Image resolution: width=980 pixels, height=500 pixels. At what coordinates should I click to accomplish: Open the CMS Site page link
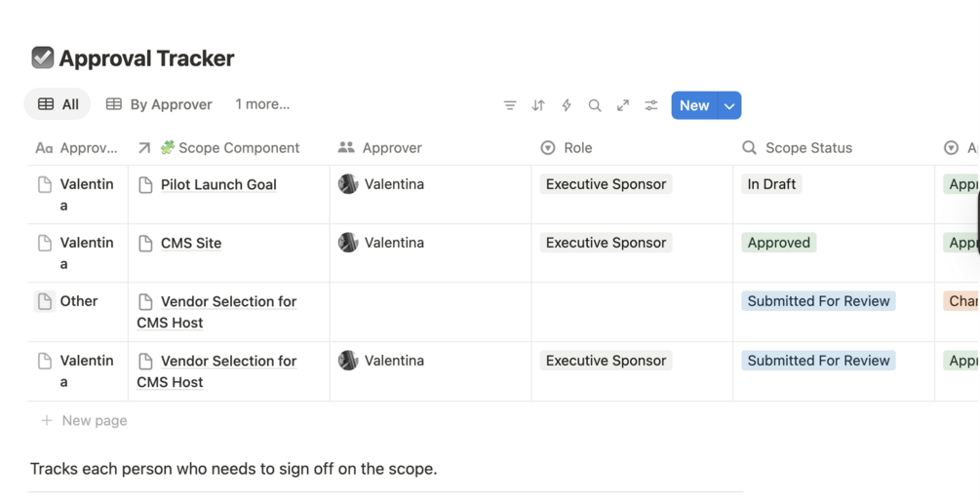(x=191, y=243)
